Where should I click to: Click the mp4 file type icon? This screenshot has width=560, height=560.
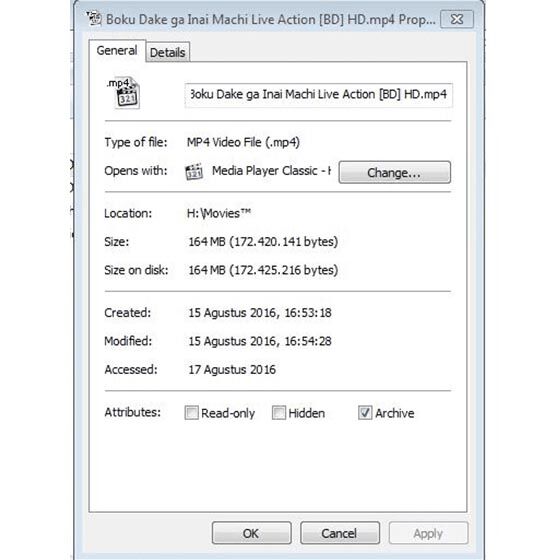pos(124,93)
